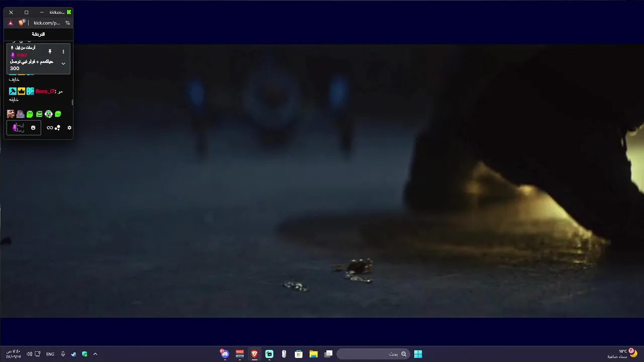Click the green Kick logo tab favicon
Viewport: 644px width, 362px height.
click(x=69, y=12)
